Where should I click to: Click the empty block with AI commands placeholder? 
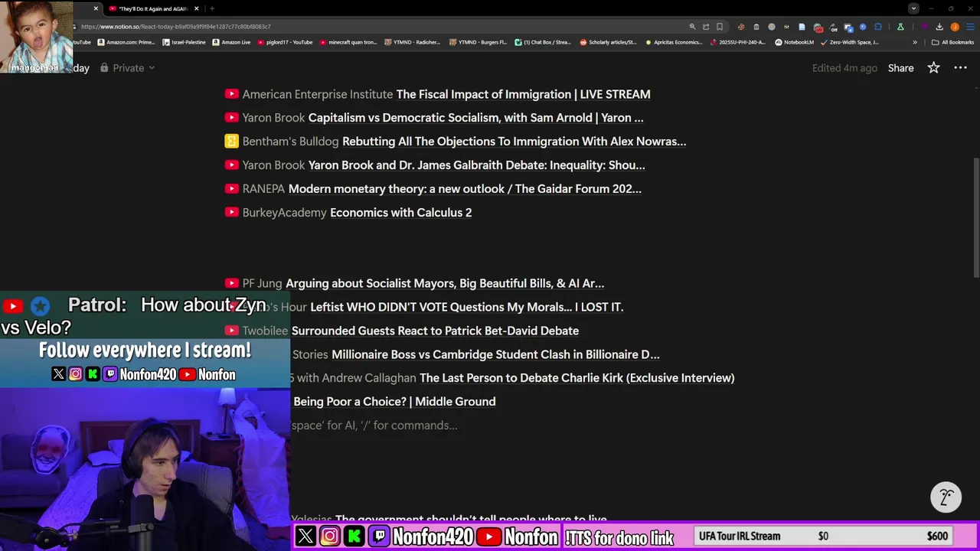[374, 425]
